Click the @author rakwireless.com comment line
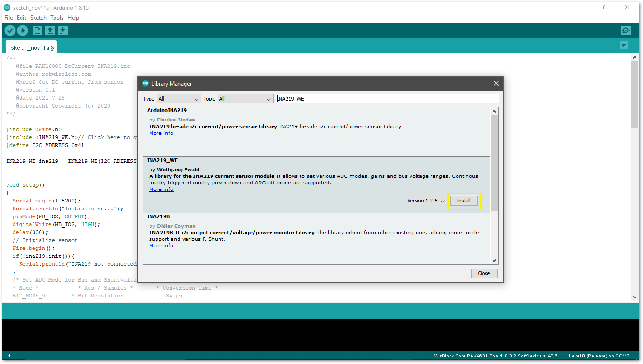The width and height of the screenshot is (643, 364). 53,74
